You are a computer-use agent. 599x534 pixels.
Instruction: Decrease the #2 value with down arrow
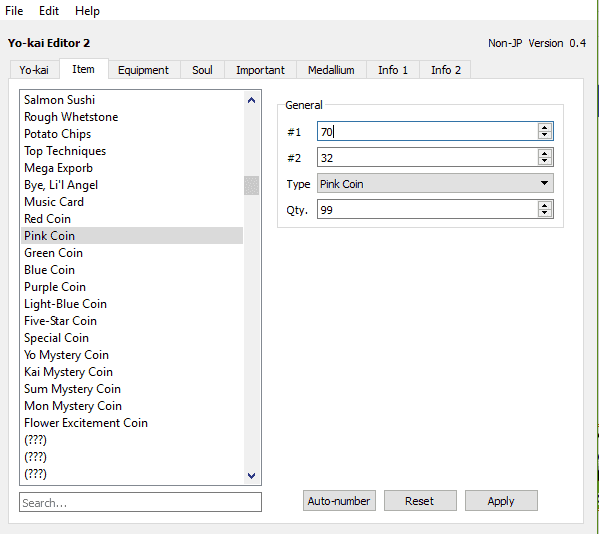[544, 161]
